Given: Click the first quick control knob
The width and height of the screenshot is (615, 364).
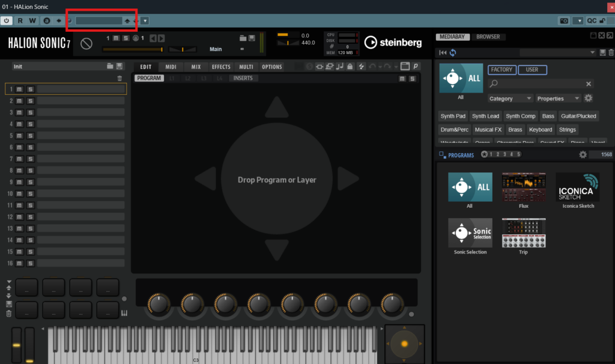Looking at the screenshot, I should [x=159, y=305].
